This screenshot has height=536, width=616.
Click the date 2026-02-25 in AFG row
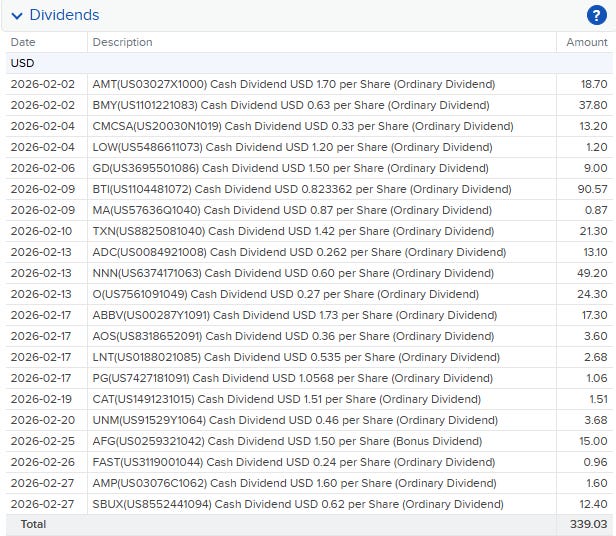42,441
